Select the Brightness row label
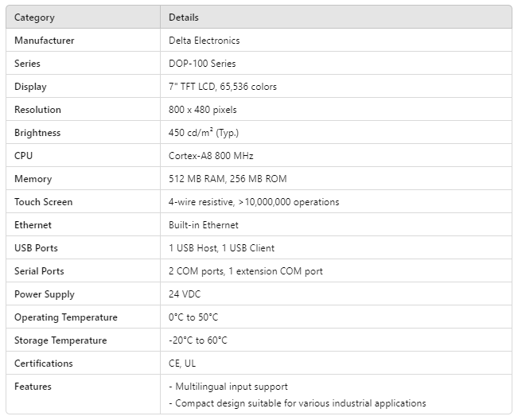Image resolution: width=518 pixels, height=420 pixels. pos(37,133)
